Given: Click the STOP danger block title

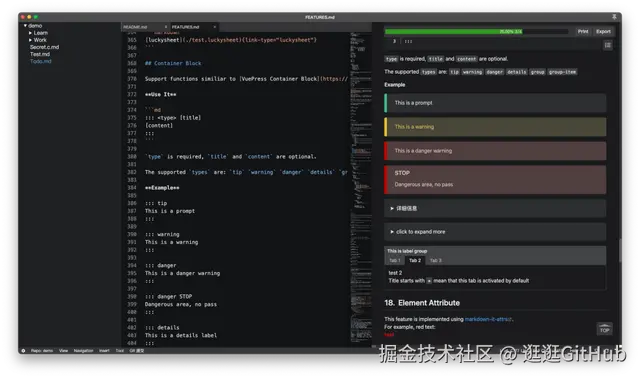Looking at the screenshot, I should click(x=402, y=173).
